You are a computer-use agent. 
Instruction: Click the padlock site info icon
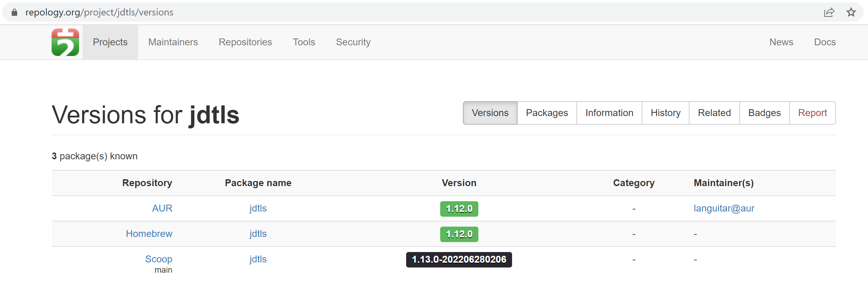point(14,12)
